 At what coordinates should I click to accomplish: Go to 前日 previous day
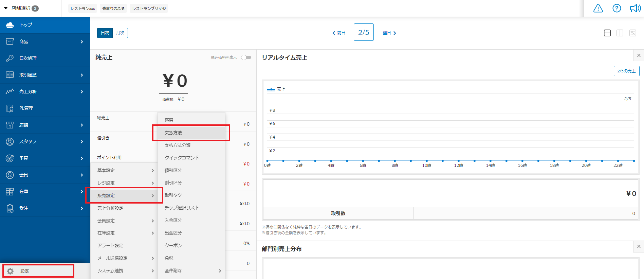click(x=338, y=33)
